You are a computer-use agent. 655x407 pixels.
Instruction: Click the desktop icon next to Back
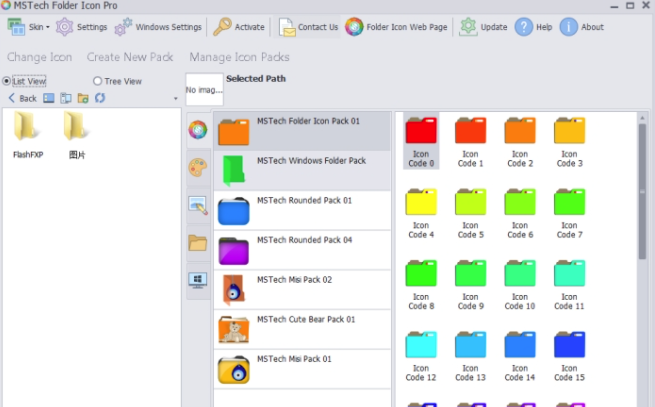pyautogui.click(x=49, y=99)
